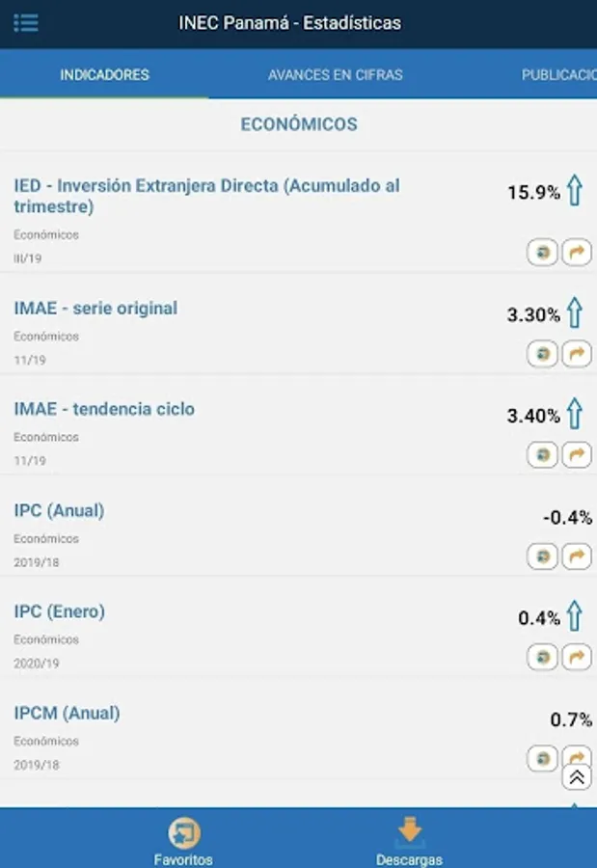Open Favoritos in bottom bar

click(x=183, y=839)
